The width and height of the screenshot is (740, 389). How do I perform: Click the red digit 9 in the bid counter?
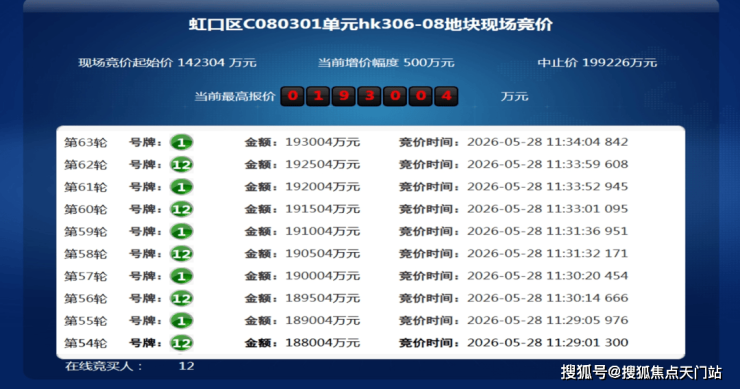pyautogui.click(x=344, y=96)
